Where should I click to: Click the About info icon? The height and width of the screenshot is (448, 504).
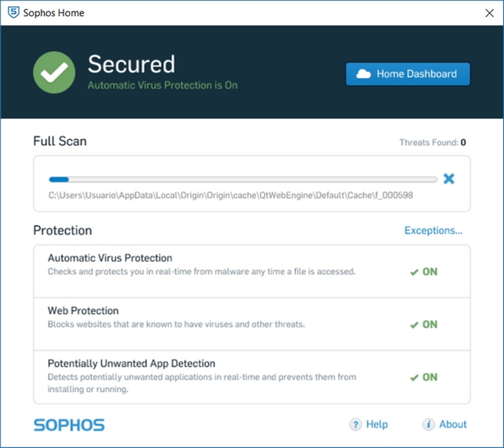click(428, 425)
